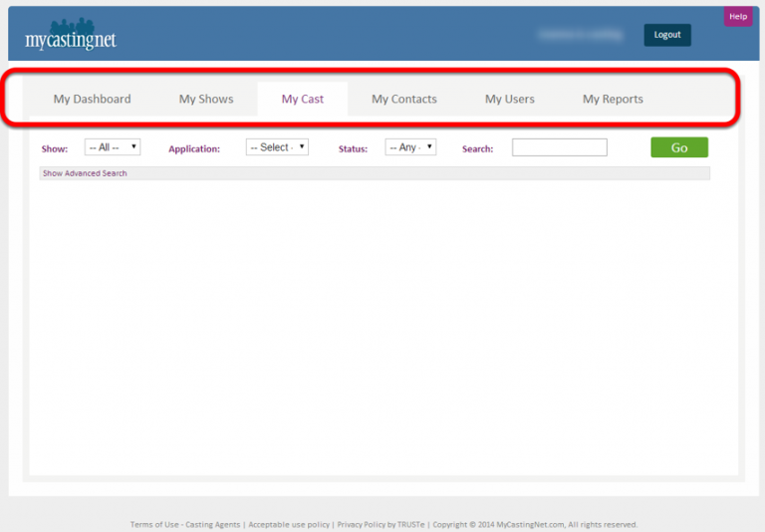The image size is (765, 532).
Task: Select the My Cast tab
Action: 302,99
